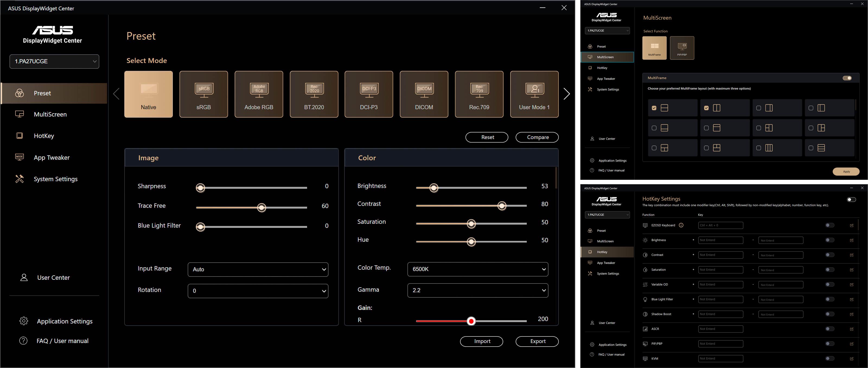868x368 pixels.
Task: Choose the BT.2020 preset mode
Action: click(314, 94)
